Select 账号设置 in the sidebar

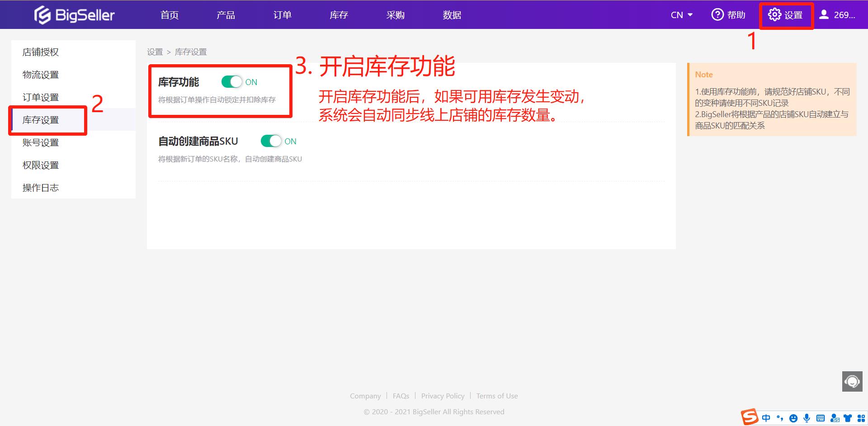point(40,142)
